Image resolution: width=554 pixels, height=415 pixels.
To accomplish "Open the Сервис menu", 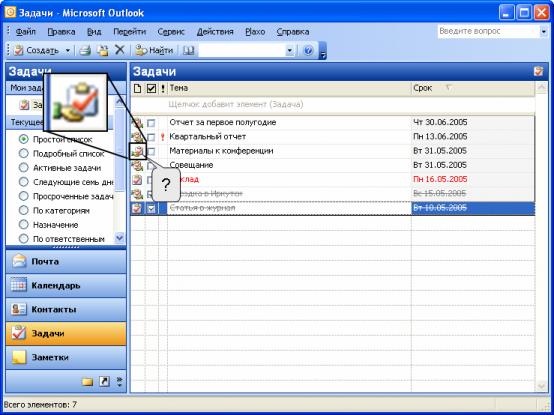I will pyautogui.click(x=171, y=31).
